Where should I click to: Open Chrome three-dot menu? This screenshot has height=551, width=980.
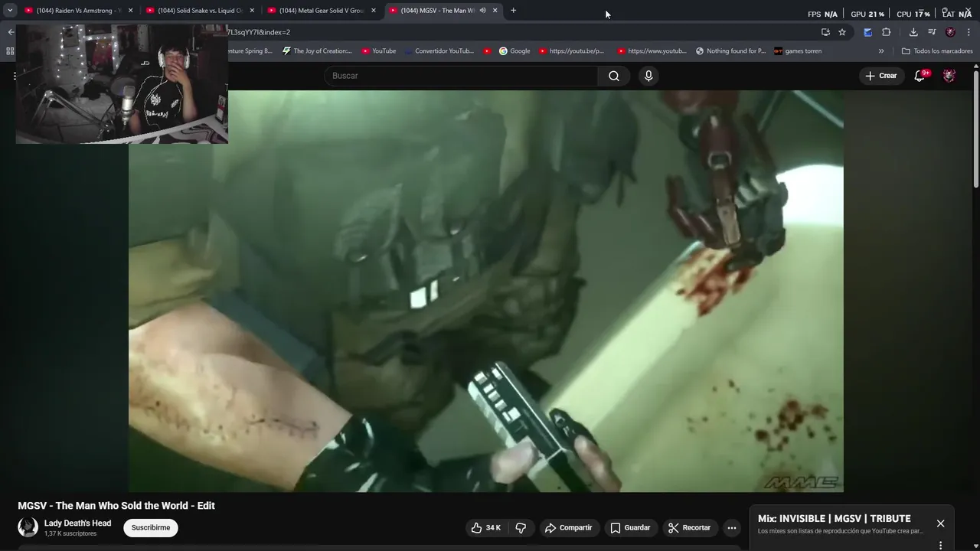(x=969, y=32)
